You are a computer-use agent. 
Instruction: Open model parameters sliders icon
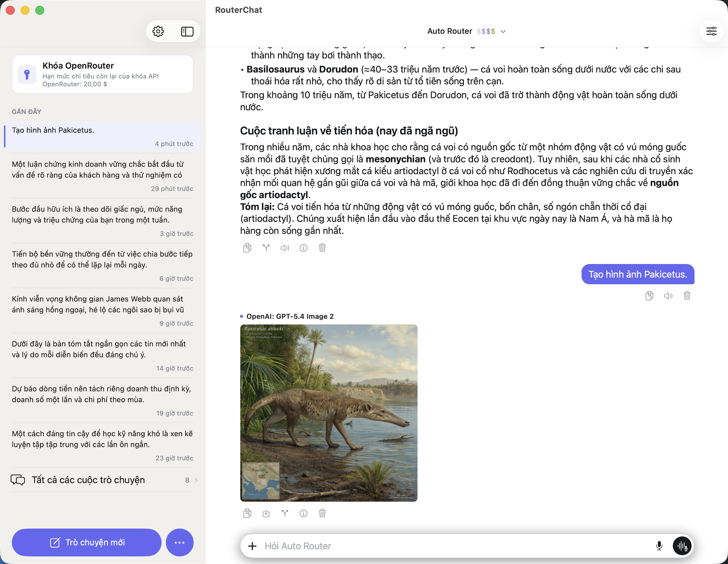point(711,31)
